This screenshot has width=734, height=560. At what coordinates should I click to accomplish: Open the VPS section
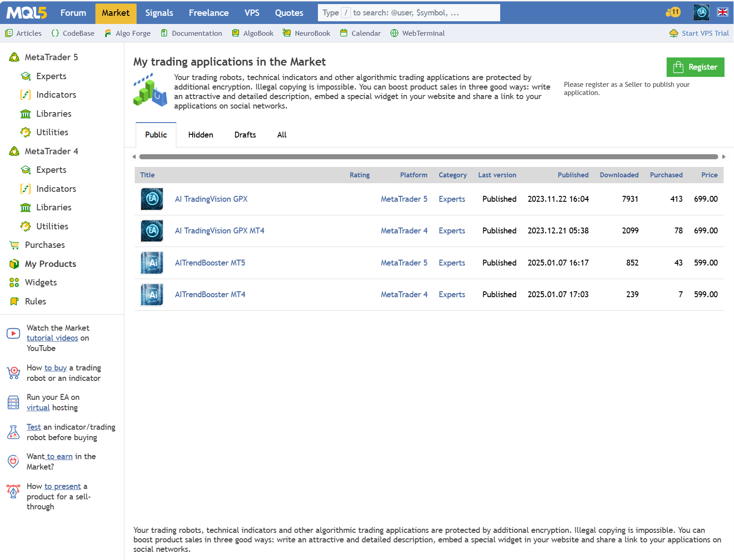click(252, 13)
